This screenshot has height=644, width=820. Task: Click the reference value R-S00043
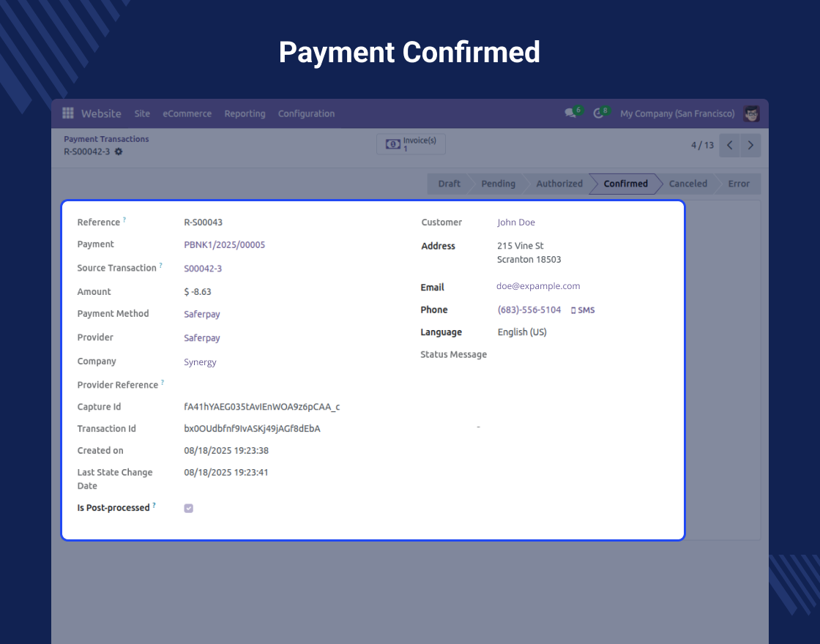tap(204, 222)
